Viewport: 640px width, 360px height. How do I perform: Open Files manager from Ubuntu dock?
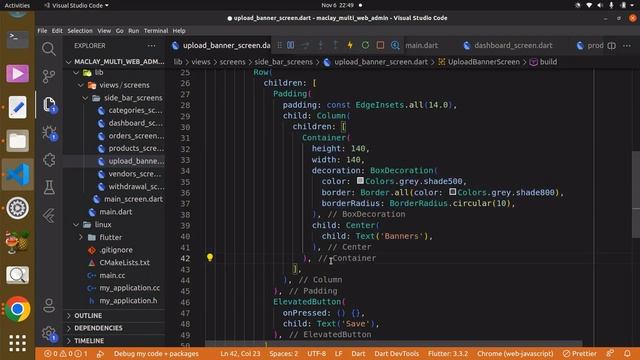pyautogui.click(x=17, y=141)
